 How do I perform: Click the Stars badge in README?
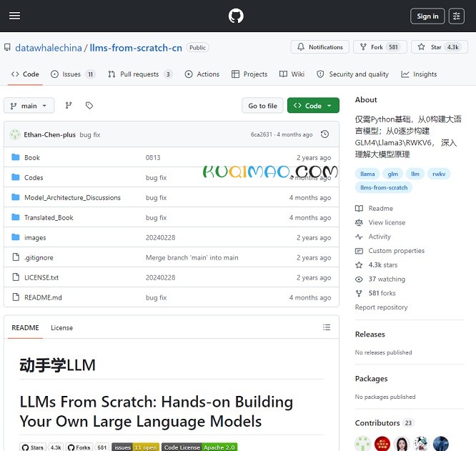pos(42,447)
